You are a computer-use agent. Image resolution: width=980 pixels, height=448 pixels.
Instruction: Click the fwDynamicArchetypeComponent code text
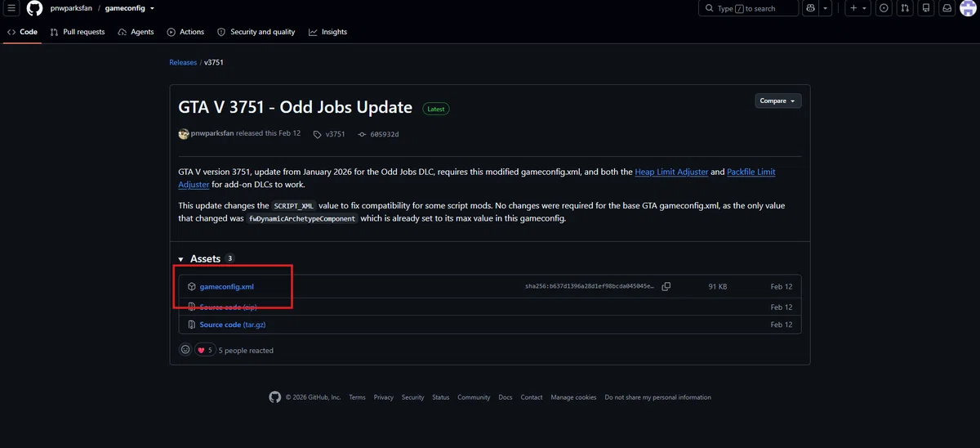click(x=302, y=219)
